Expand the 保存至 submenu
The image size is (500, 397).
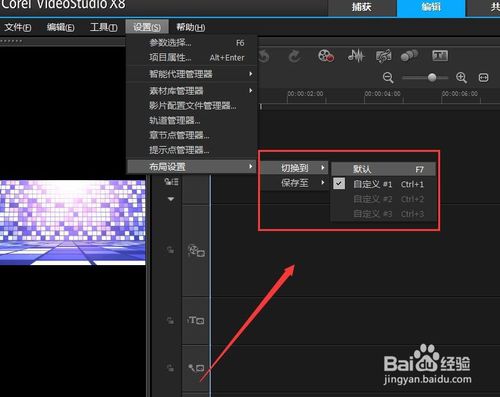[x=294, y=183]
